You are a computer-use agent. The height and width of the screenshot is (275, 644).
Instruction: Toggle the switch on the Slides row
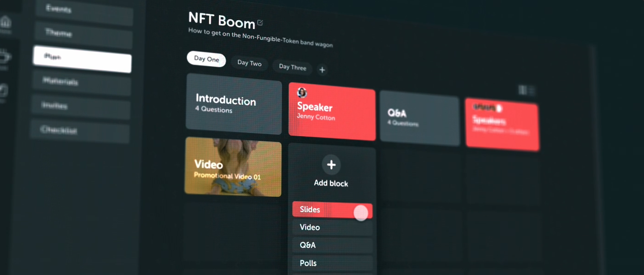(x=361, y=211)
